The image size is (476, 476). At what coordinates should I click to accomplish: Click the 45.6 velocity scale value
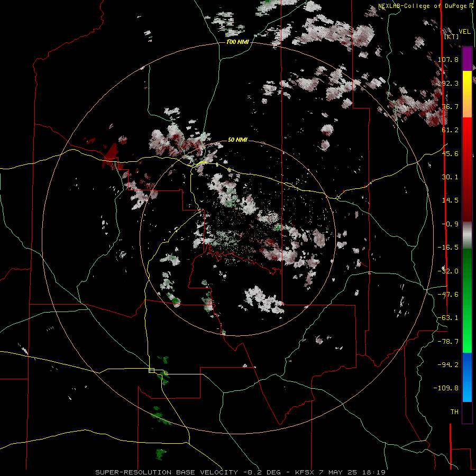pos(450,153)
